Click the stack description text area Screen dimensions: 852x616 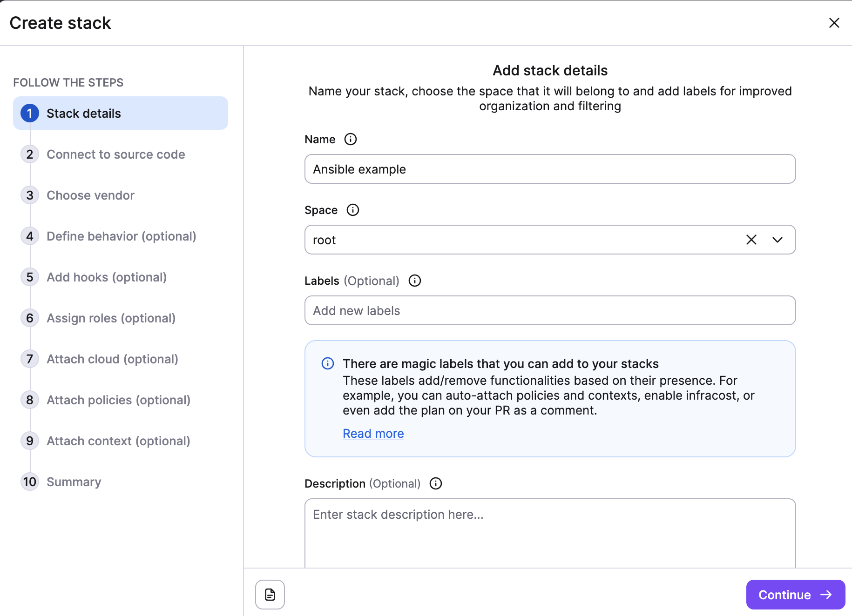click(550, 533)
